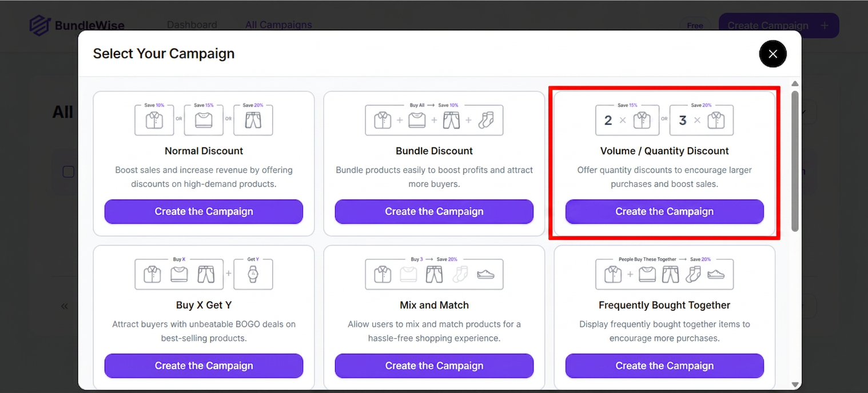Click the Volume / Quantity Discount illustration

coord(664,119)
